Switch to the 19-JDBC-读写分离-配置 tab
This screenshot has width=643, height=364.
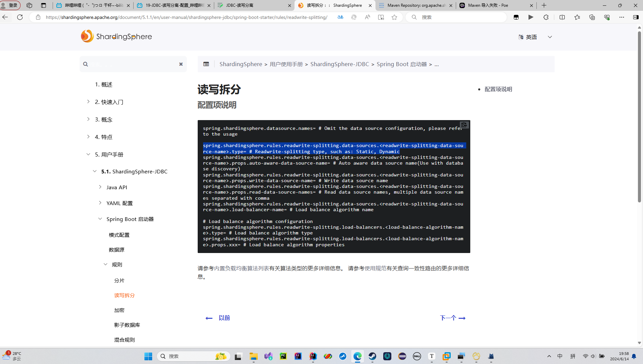click(173, 5)
